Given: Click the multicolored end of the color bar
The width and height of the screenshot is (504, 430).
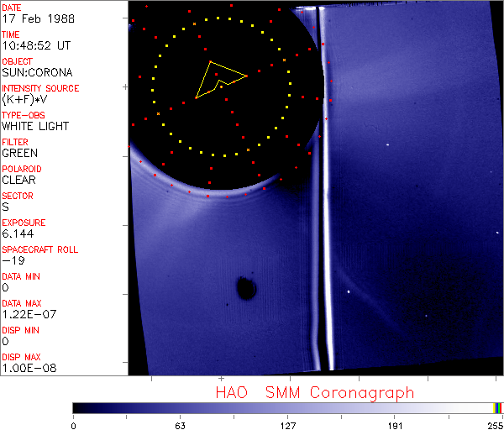Looking at the screenshot, I should [498, 407].
